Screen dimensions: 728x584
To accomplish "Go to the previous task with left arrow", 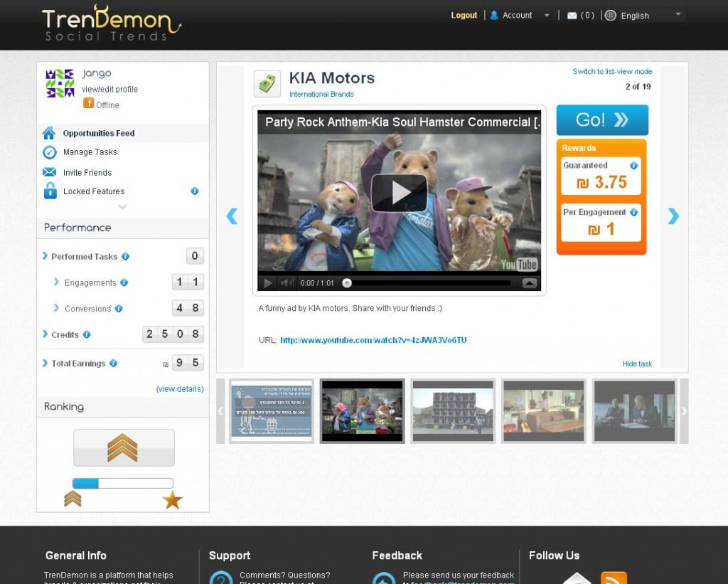I will [x=232, y=216].
